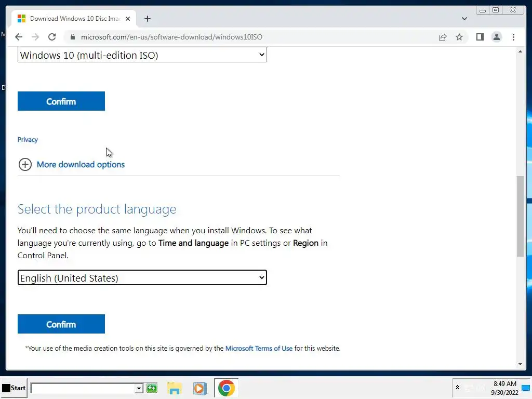The image size is (532, 399).
Task: Open the Privacy link
Action: click(28, 139)
